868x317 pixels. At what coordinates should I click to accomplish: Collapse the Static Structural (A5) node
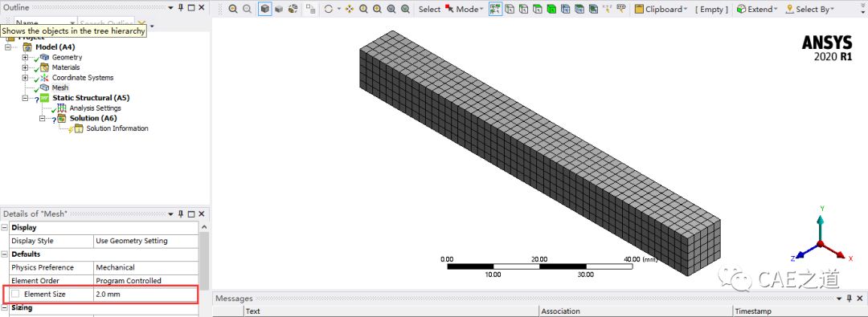tap(24, 98)
